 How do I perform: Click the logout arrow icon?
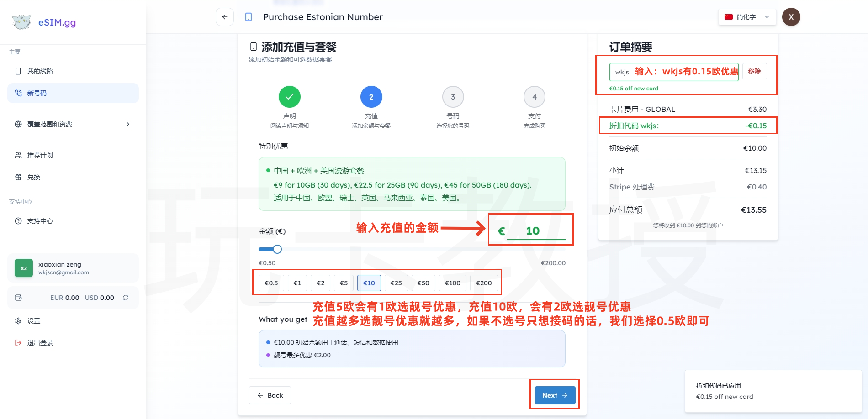click(x=18, y=343)
